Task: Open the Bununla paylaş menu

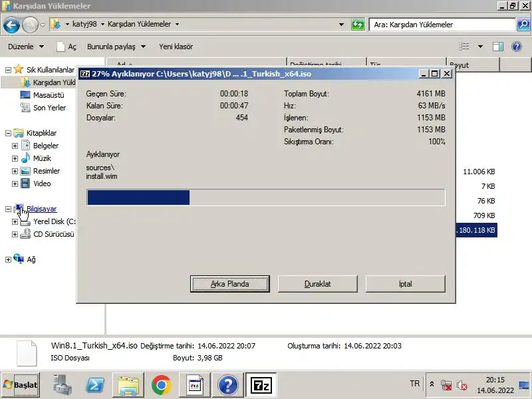Action: [116, 47]
